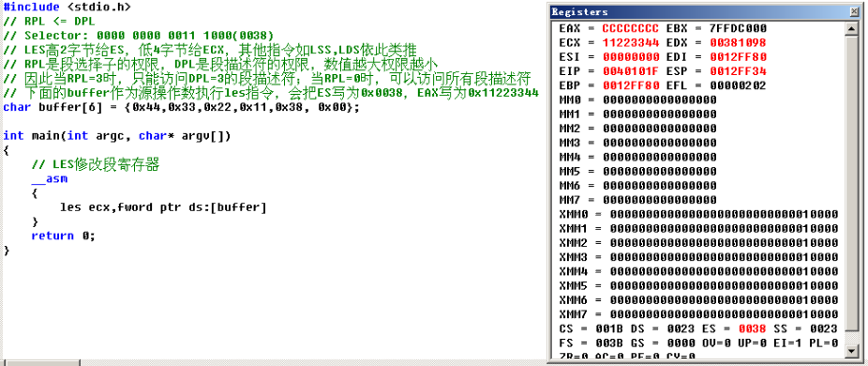
Task: Click the MM0 register row
Action: [x=637, y=99]
